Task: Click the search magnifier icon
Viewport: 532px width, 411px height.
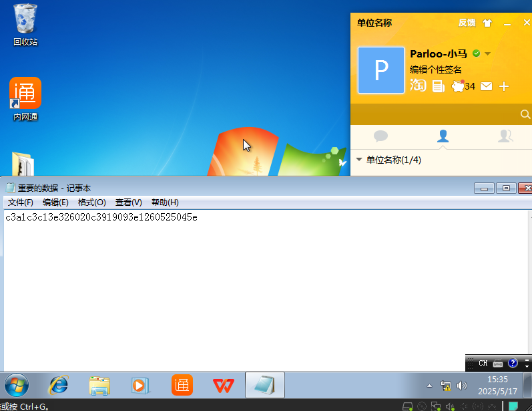Action: [525, 114]
